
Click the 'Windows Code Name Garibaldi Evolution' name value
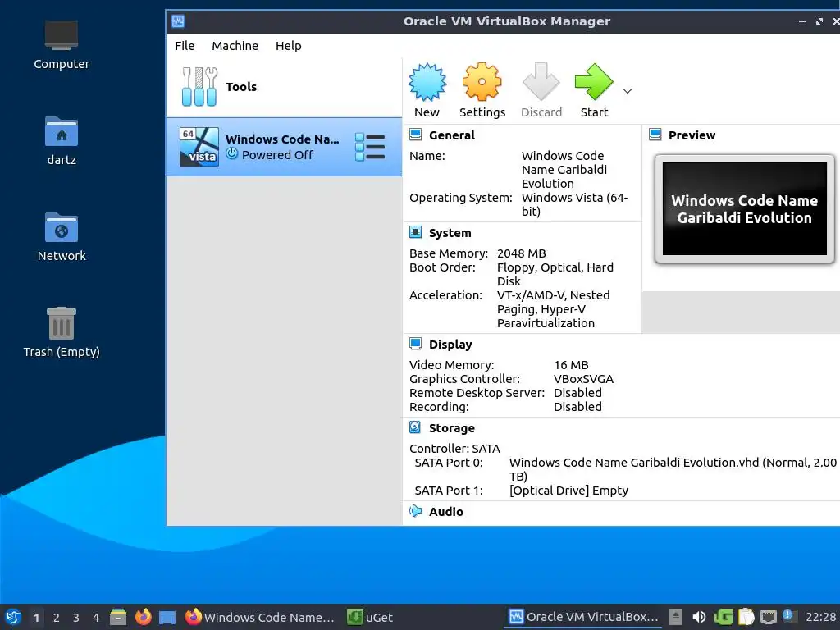(x=564, y=170)
